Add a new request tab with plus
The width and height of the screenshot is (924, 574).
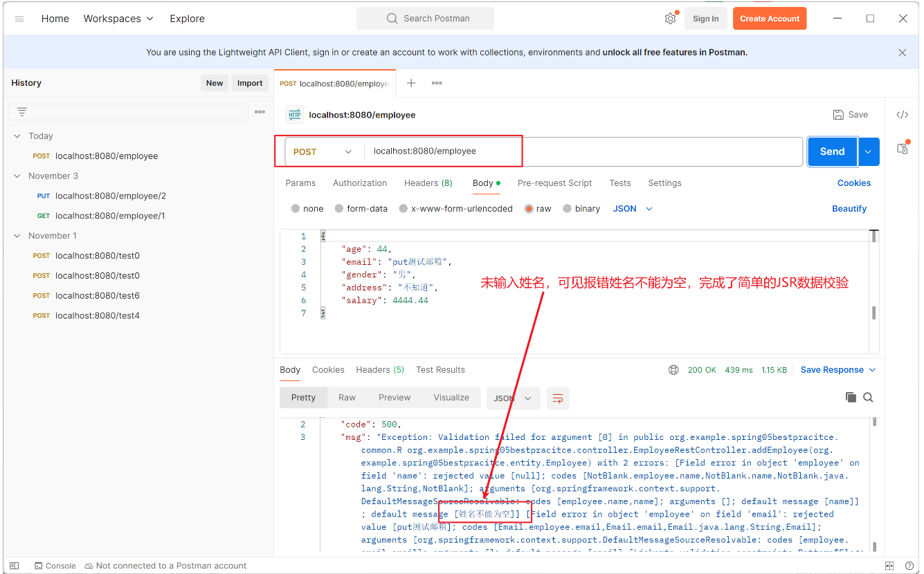click(x=411, y=83)
